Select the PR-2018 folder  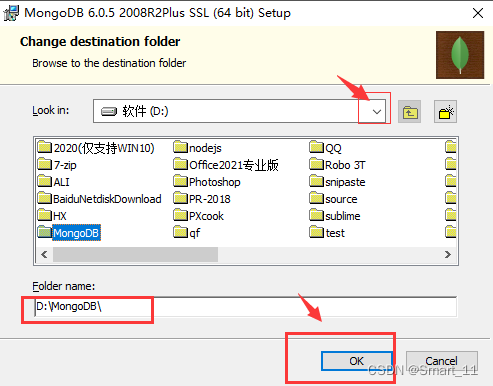click(202, 199)
